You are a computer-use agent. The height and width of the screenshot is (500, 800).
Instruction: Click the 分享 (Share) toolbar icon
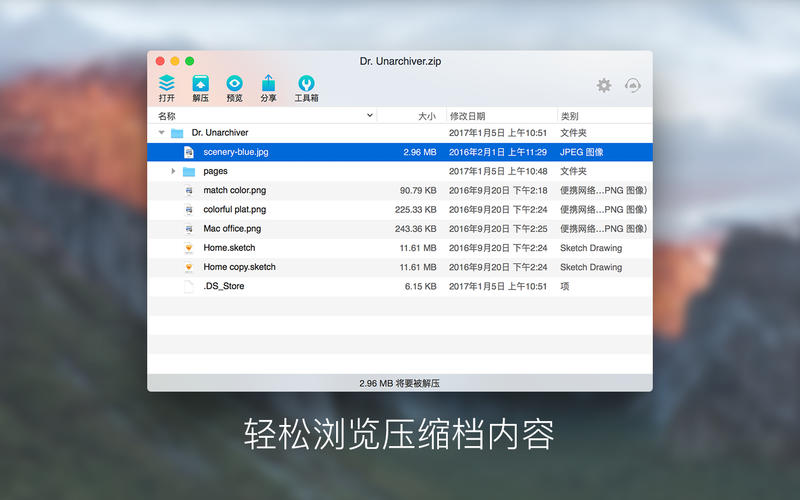[x=268, y=84]
